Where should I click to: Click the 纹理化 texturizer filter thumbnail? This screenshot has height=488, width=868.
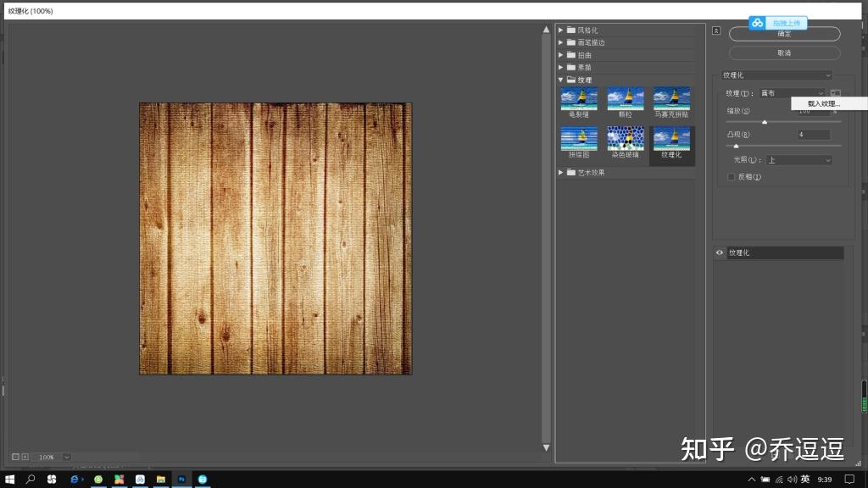click(671, 139)
